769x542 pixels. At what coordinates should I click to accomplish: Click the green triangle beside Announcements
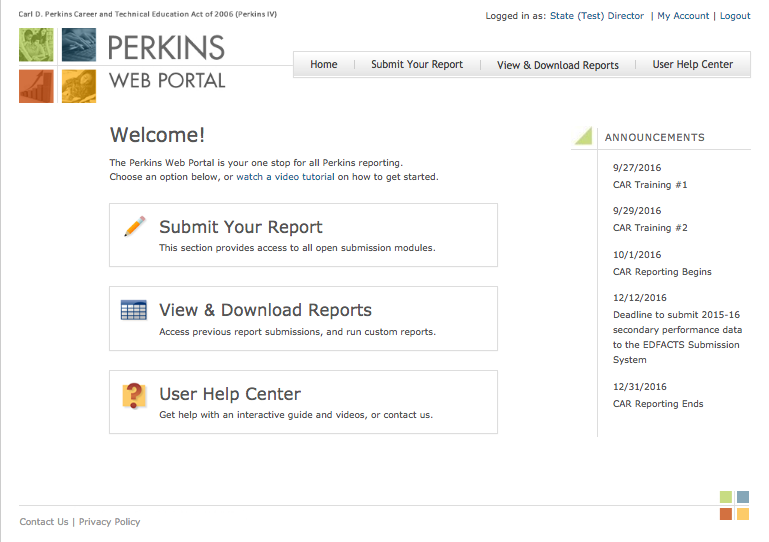click(x=583, y=137)
